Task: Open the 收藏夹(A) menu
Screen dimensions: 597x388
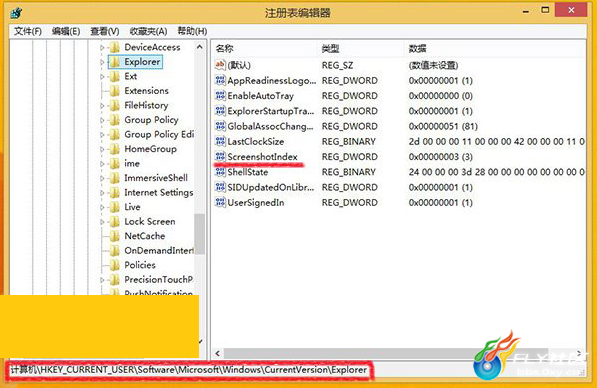Action: point(148,31)
